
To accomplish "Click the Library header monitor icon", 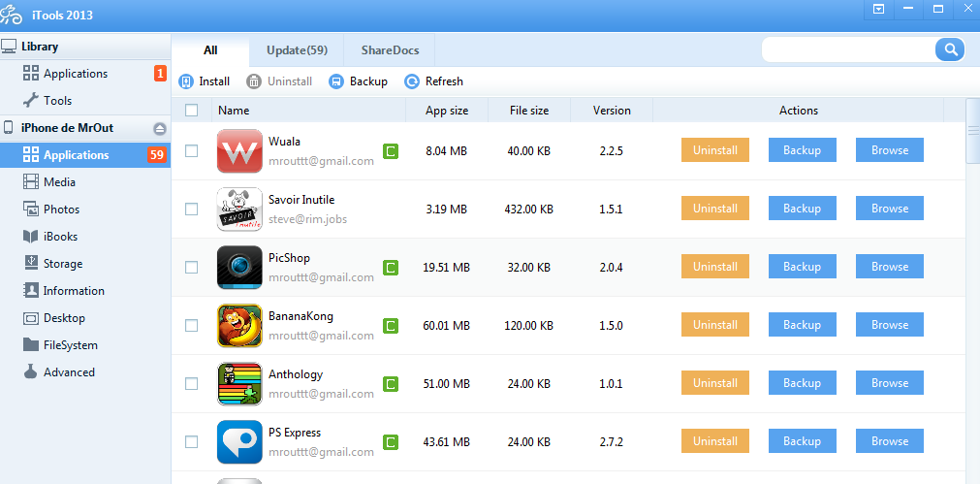I will [x=9, y=47].
